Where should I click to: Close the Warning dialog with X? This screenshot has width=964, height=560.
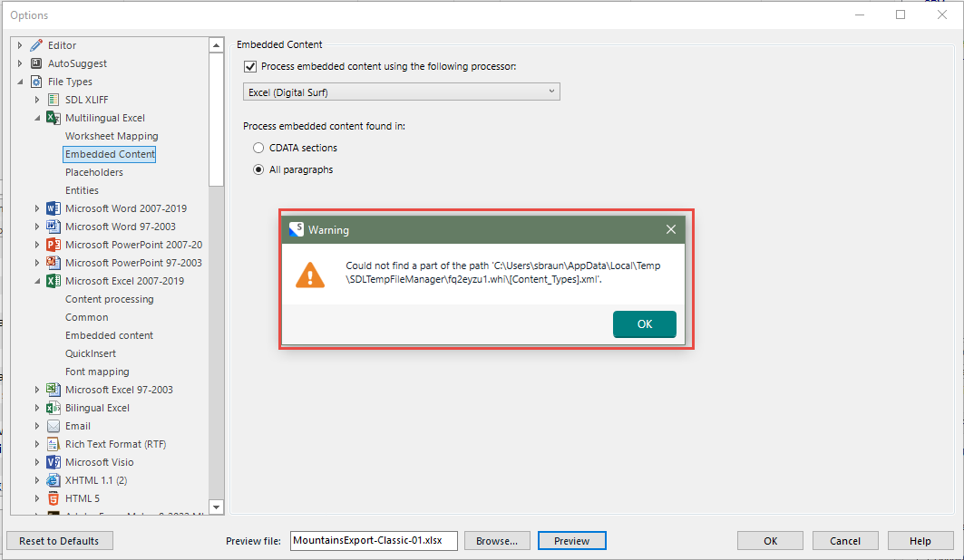point(671,229)
